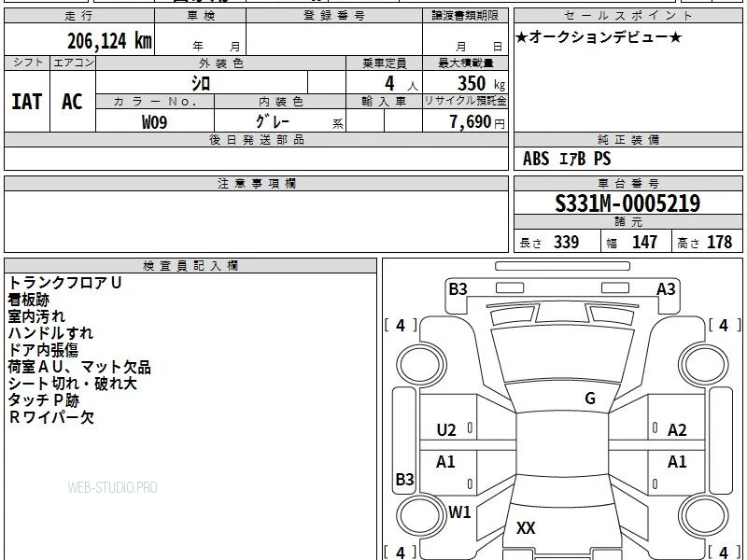Viewport: 747px width, 560px height.
Task: Click the B3 mark opposite A3
Action: click(458, 289)
